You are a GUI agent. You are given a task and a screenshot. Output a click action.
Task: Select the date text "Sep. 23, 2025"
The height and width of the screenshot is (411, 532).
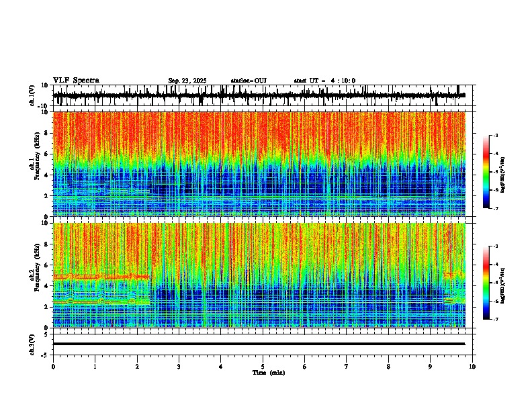(187, 81)
